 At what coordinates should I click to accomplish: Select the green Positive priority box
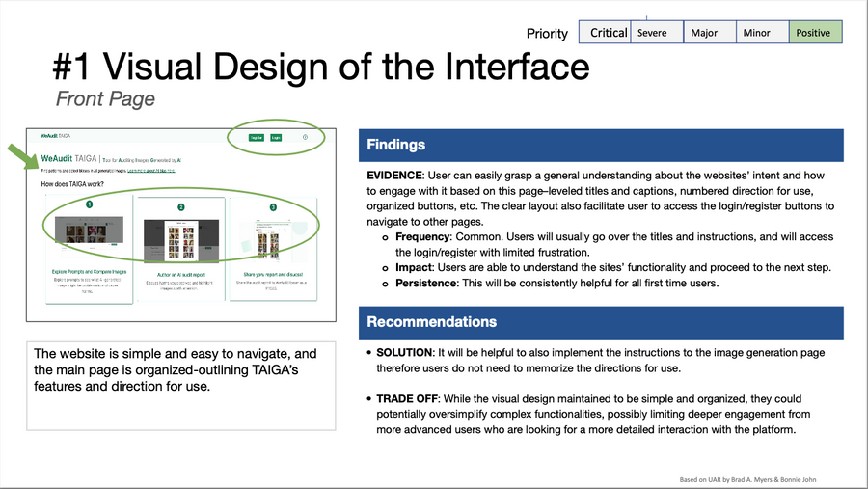click(815, 32)
